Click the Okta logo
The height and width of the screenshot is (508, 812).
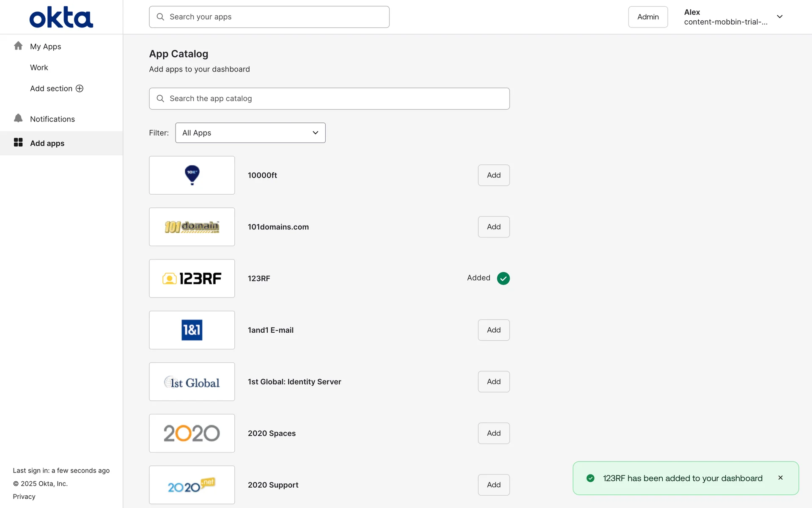[61, 17]
